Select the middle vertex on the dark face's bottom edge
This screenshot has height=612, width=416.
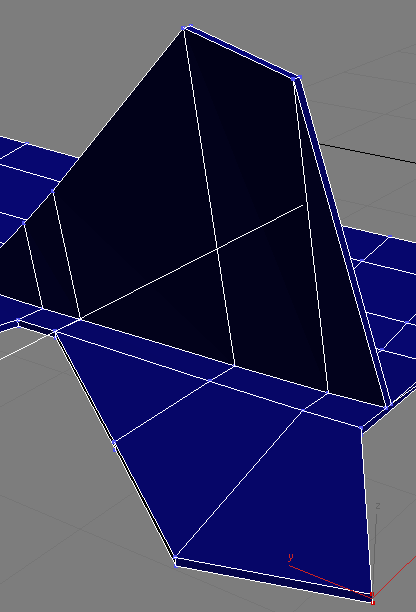(235, 366)
